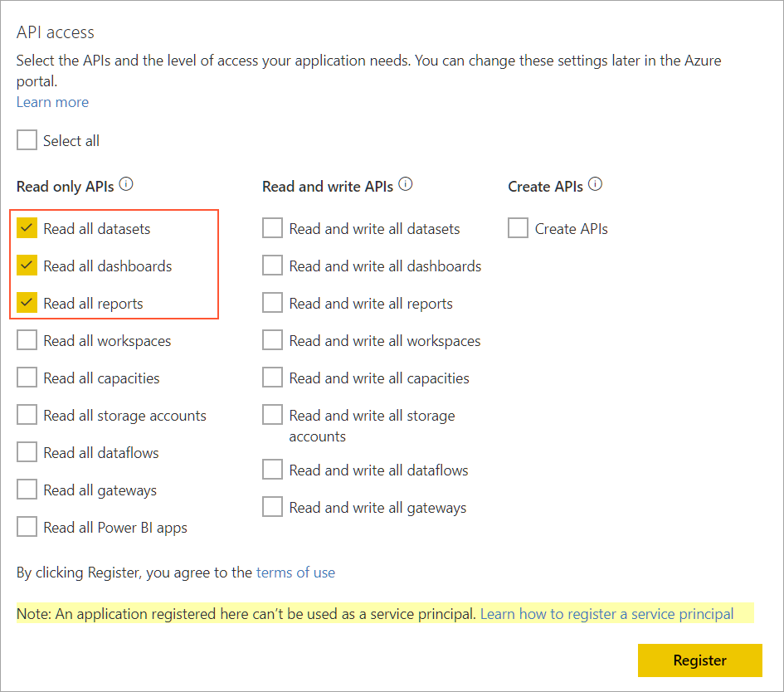Tick Read all capacities checkbox
This screenshot has height=692, width=784.
(x=27, y=378)
